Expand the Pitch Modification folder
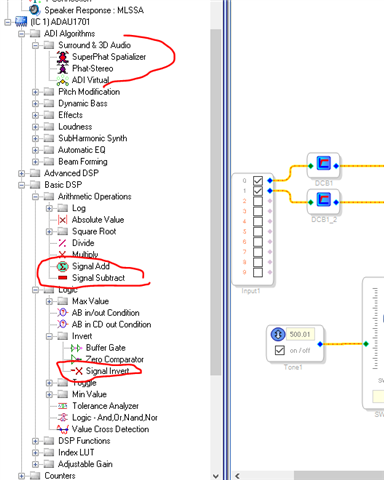Screen dimensions: 384x480 35,92
